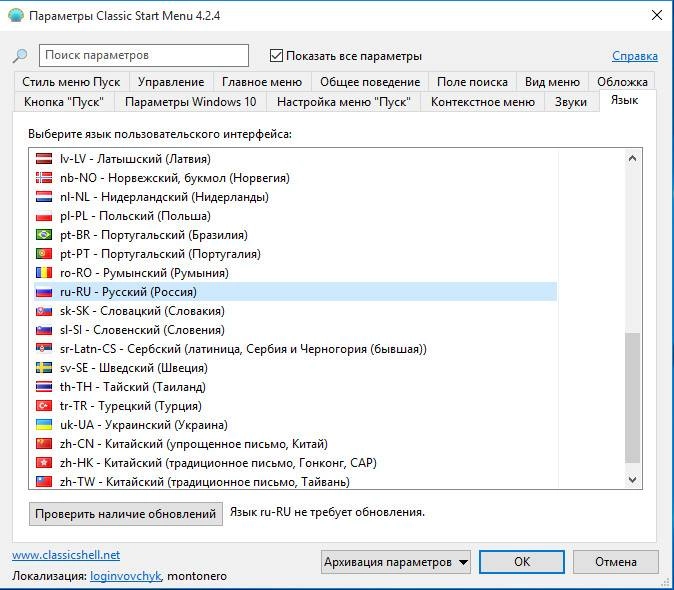Click the China flag icon
This screenshot has width=674, height=590.
point(44,443)
